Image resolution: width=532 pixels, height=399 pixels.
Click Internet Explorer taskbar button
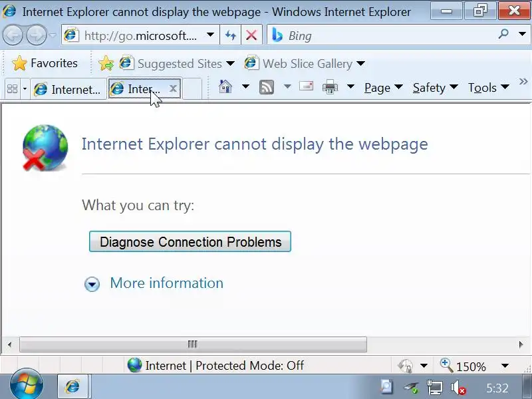pos(72,386)
